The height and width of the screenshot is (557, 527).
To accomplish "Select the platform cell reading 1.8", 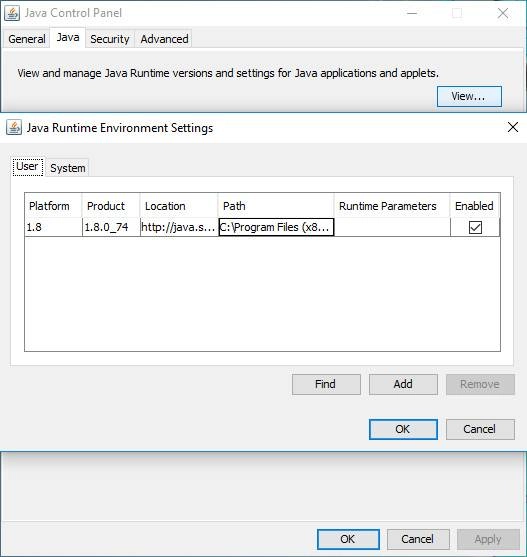I will click(53, 227).
